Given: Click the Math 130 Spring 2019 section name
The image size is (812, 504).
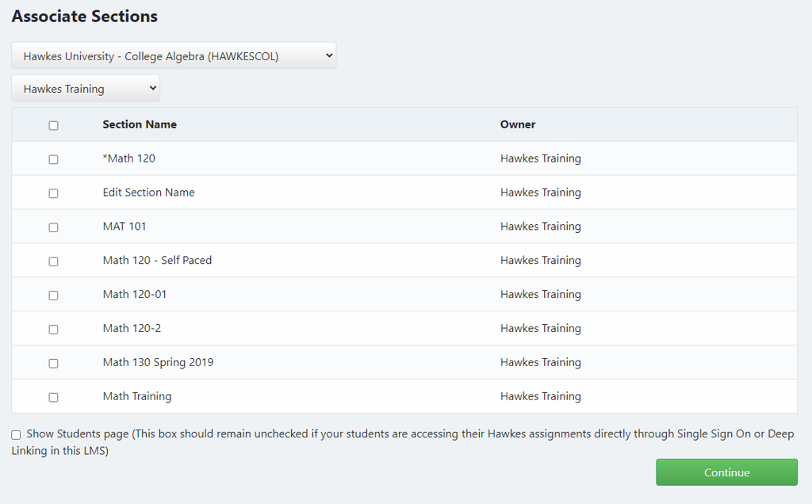Looking at the screenshot, I should [158, 362].
